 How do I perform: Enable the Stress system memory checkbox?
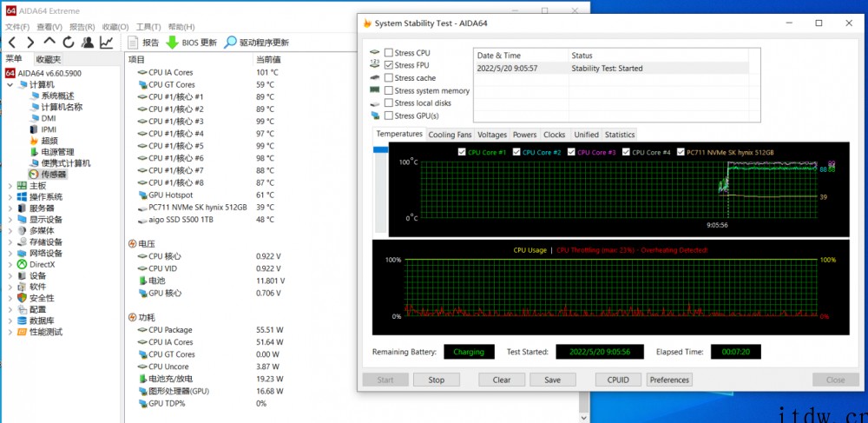[389, 90]
